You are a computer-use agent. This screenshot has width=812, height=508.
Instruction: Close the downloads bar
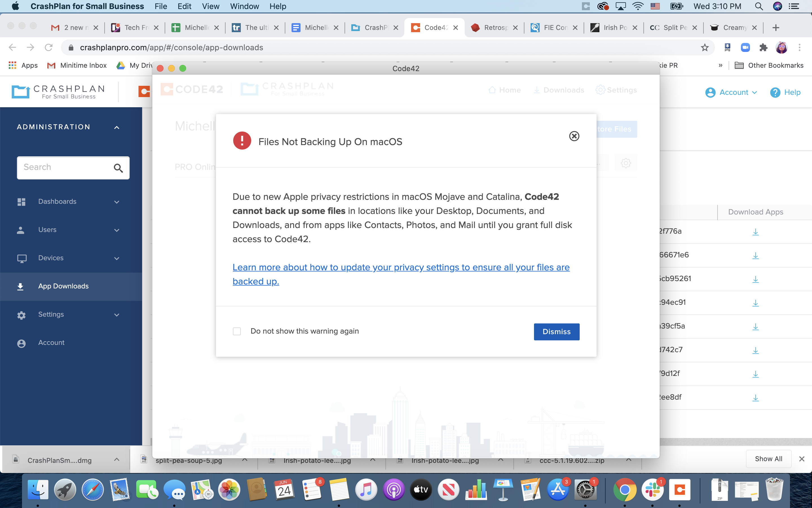click(802, 459)
